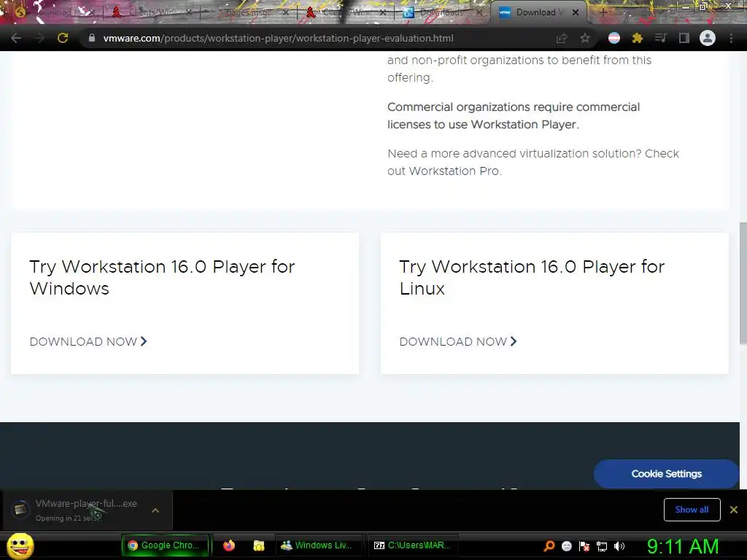Expand VMware-player download options chevron
This screenshot has height=560, width=747.
[x=155, y=510]
